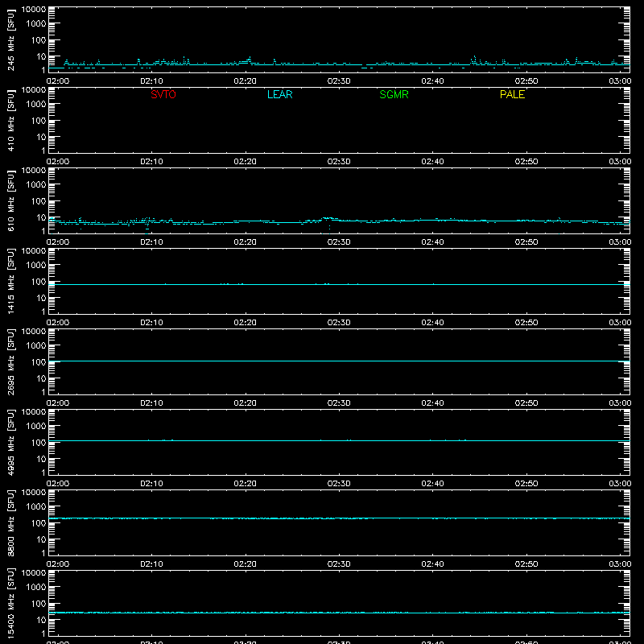Click the 1000 tick value on 410 MHz plot
Screen dimensions: 644x644
(x=36, y=105)
